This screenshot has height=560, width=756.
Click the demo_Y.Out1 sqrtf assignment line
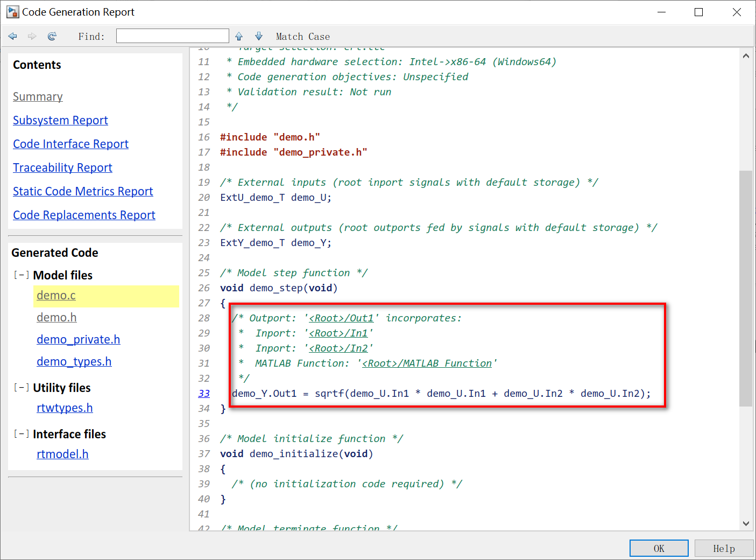pos(441,394)
